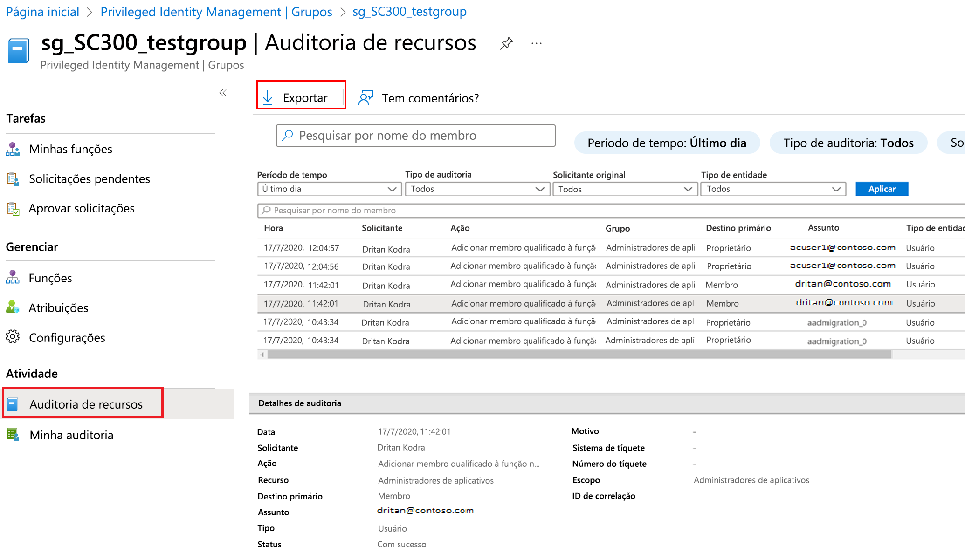Click the Destino primário column header

738,228
